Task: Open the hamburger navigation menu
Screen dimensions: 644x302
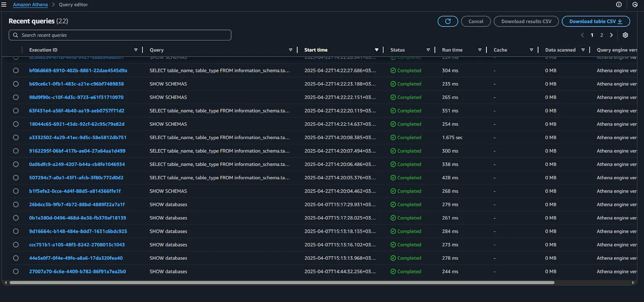Action: pyautogui.click(x=4, y=5)
